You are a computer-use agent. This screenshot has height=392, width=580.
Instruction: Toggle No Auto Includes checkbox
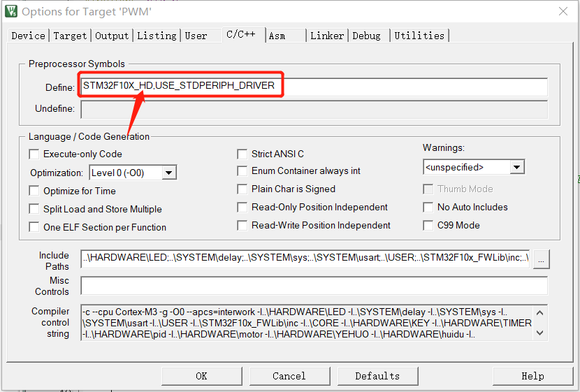point(428,208)
